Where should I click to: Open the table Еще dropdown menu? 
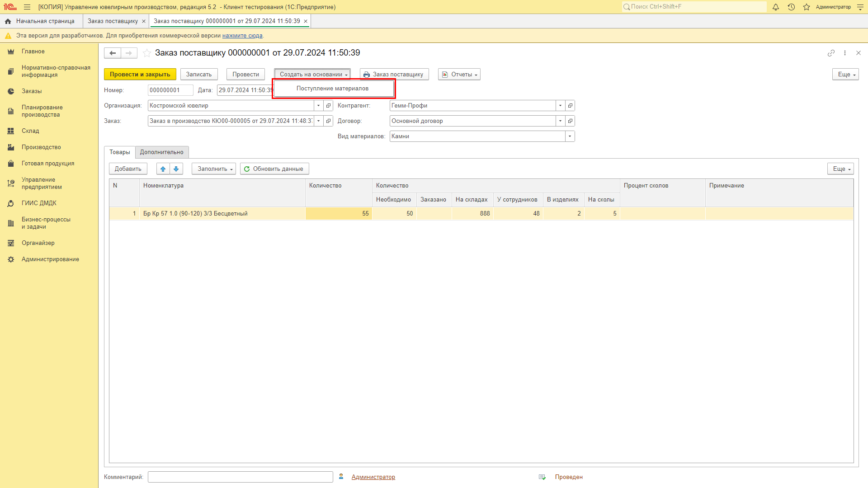840,169
